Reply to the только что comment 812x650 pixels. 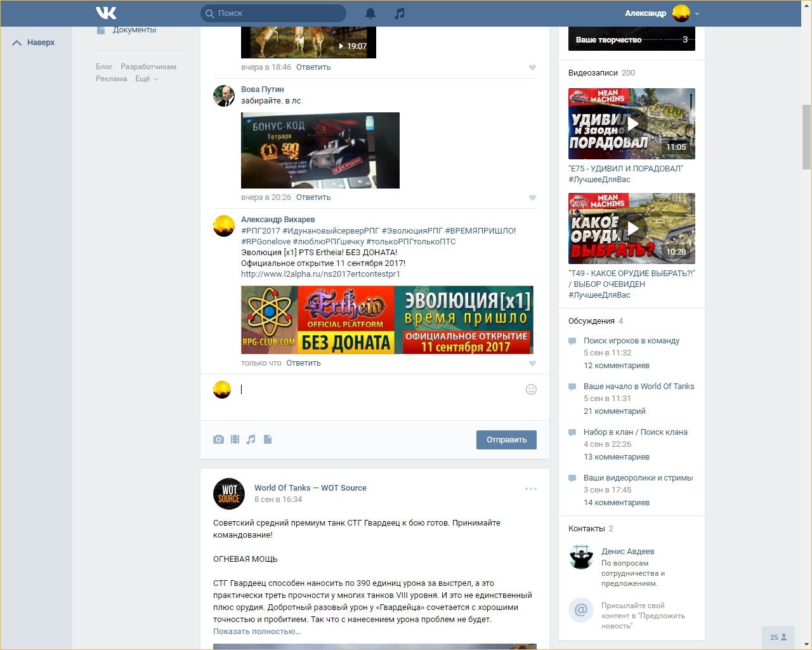(303, 363)
